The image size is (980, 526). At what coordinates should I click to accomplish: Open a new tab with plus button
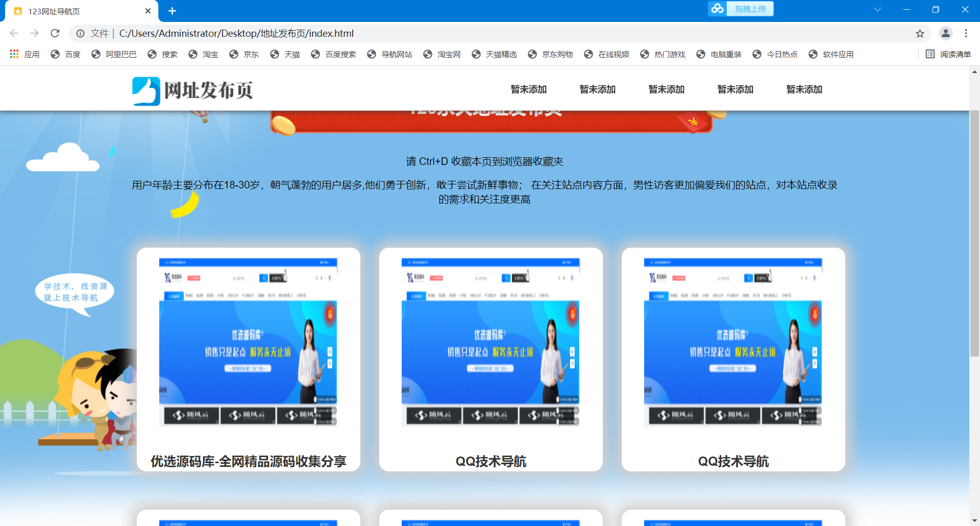(x=172, y=11)
